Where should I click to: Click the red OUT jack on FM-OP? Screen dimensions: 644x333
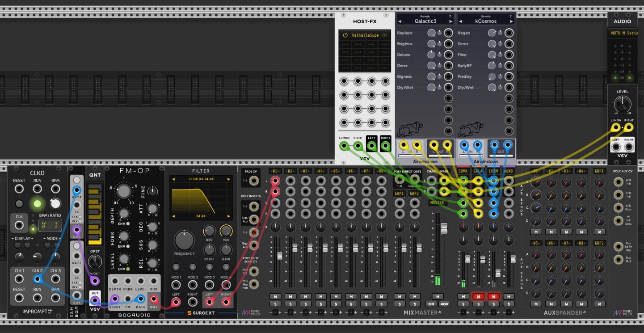pyautogui.click(x=154, y=299)
